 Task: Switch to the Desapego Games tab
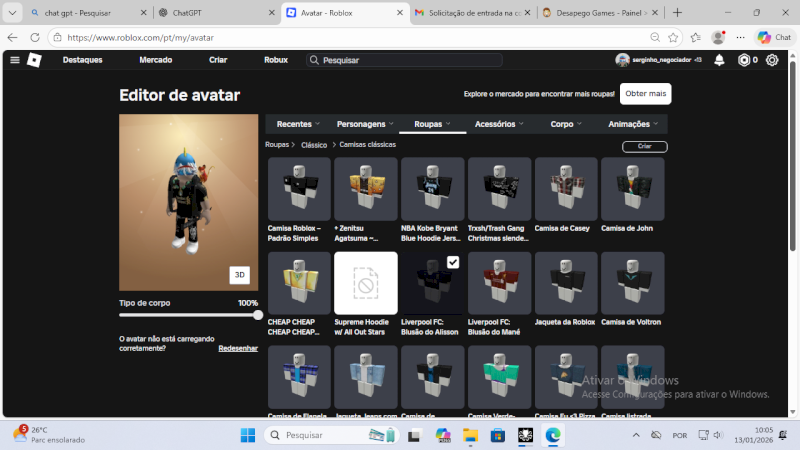pos(599,13)
